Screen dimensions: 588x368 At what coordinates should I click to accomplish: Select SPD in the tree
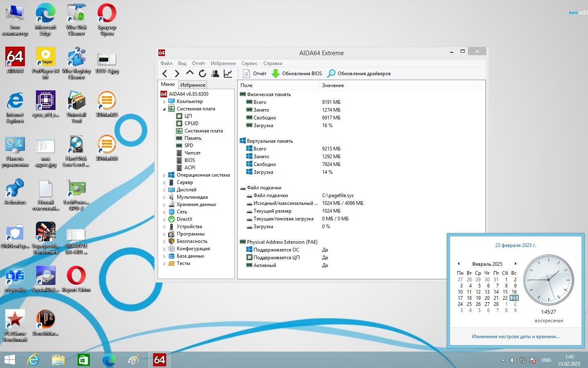click(188, 146)
